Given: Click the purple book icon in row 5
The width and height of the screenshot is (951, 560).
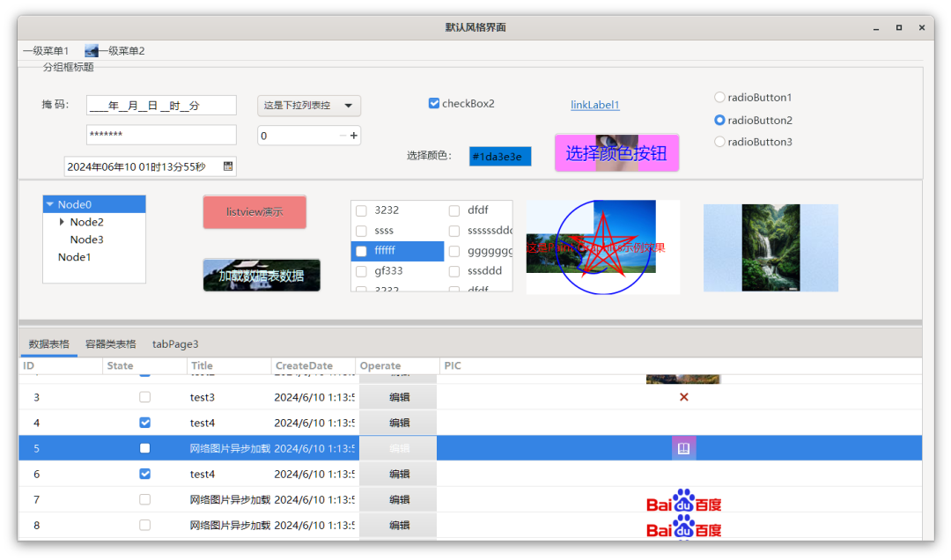Looking at the screenshot, I should point(684,448).
